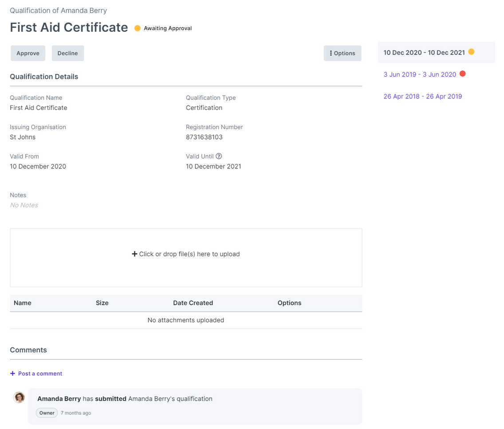Click the First Aid Certificate qualification name value
The height and width of the screenshot is (429, 504).
point(39,108)
